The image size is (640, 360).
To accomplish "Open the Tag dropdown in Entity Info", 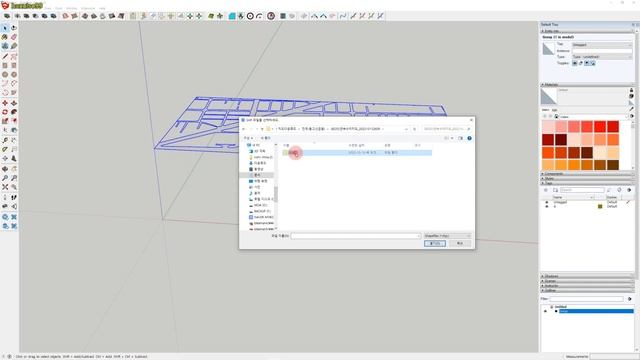I will tap(602, 45).
